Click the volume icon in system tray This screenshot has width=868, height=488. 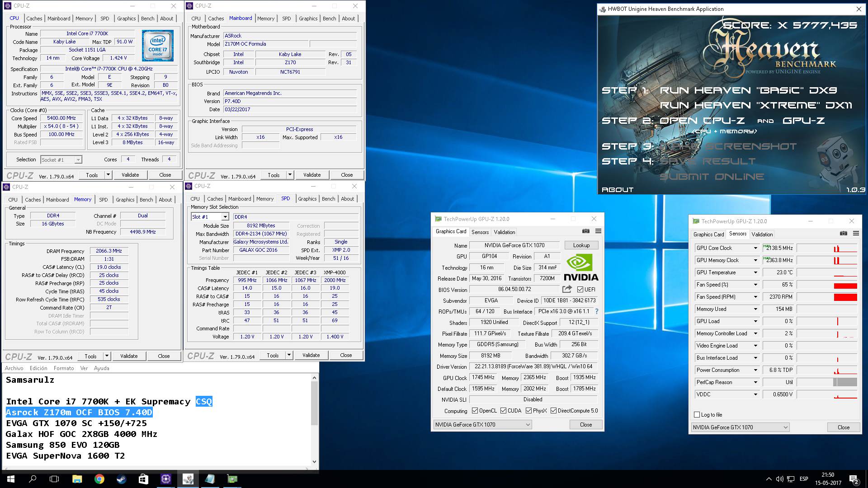[779, 479]
